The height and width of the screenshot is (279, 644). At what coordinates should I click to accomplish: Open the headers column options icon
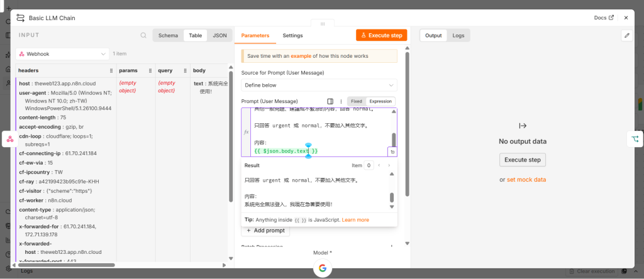pos(111,70)
